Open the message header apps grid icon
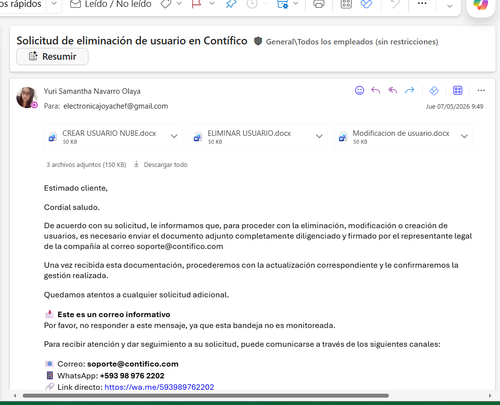Screen dimensions: 500x405 click(x=458, y=90)
